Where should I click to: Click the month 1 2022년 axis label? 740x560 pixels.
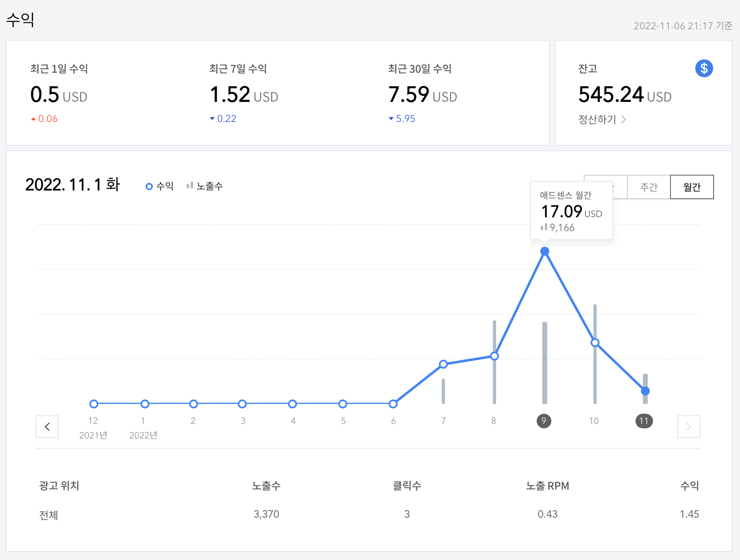(x=143, y=428)
